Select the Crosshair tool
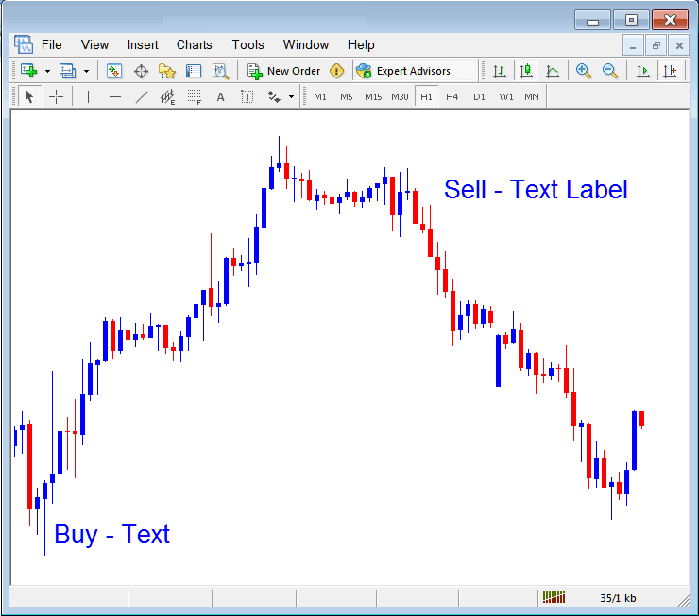This screenshot has width=699, height=616. tap(56, 96)
